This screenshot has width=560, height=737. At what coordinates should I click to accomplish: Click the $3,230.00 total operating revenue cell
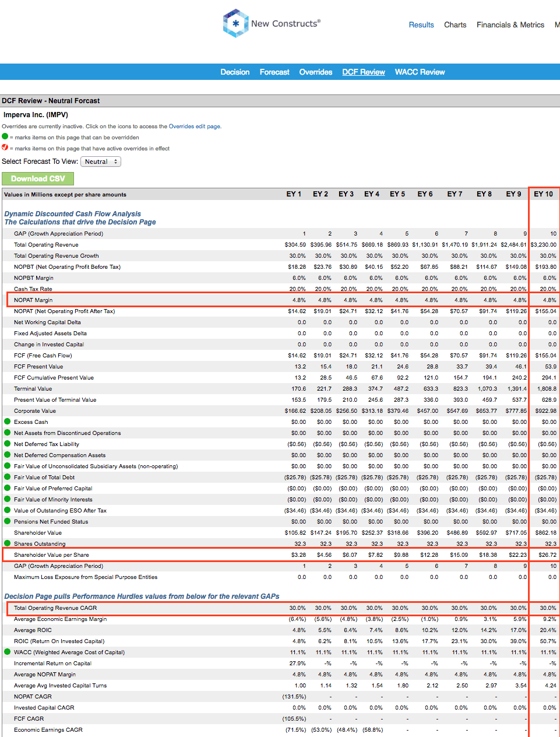(544, 244)
